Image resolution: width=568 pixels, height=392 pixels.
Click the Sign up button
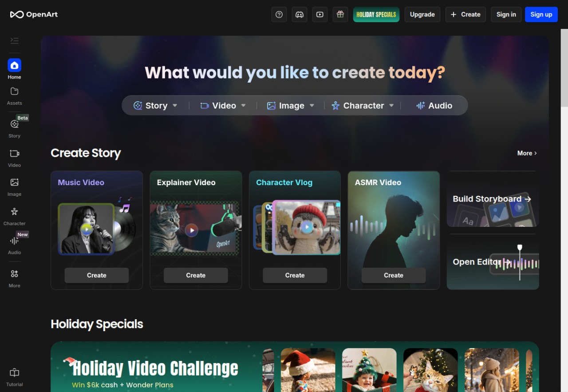coord(541,14)
